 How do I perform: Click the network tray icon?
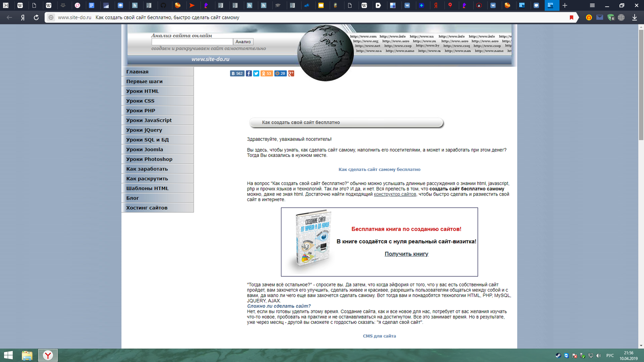[590, 356]
